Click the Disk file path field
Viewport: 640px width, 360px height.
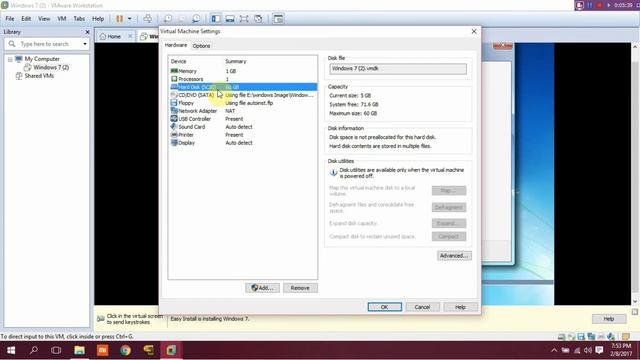point(398,69)
